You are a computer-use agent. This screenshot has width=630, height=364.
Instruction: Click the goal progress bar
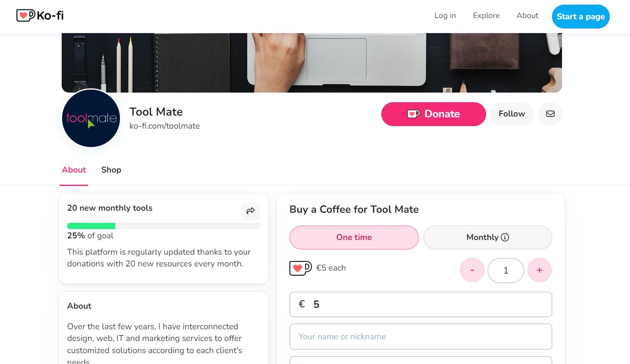pyautogui.click(x=163, y=226)
